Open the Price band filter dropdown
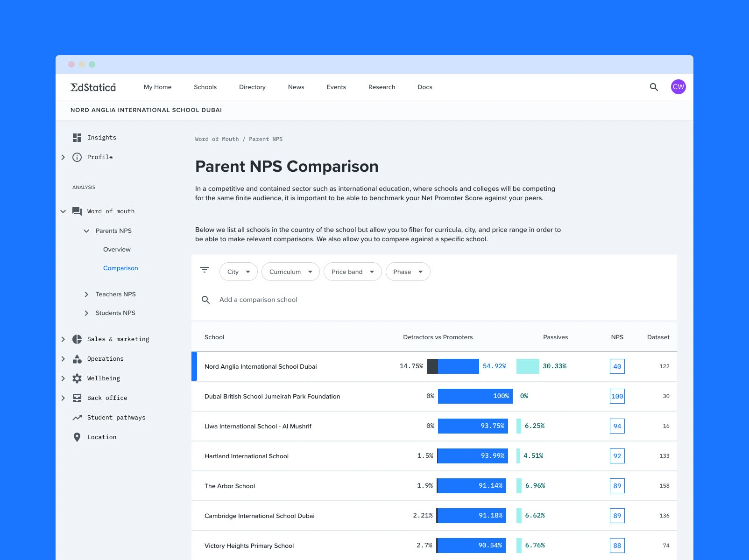The width and height of the screenshot is (749, 560). (353, 272)
